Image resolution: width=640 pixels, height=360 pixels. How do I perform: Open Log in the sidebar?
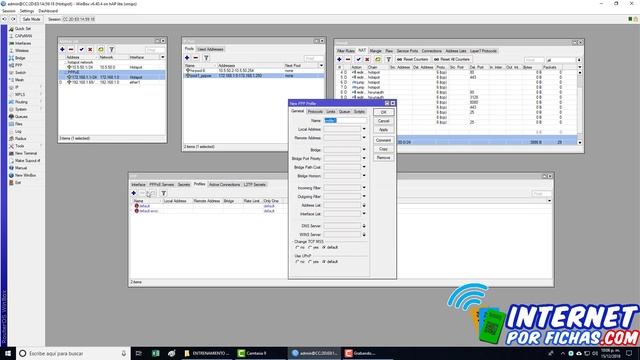point(18,131)
